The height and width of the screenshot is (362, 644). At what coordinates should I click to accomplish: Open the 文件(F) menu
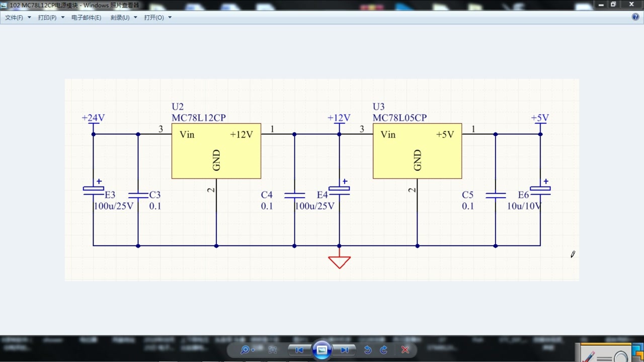click(14, 18)
